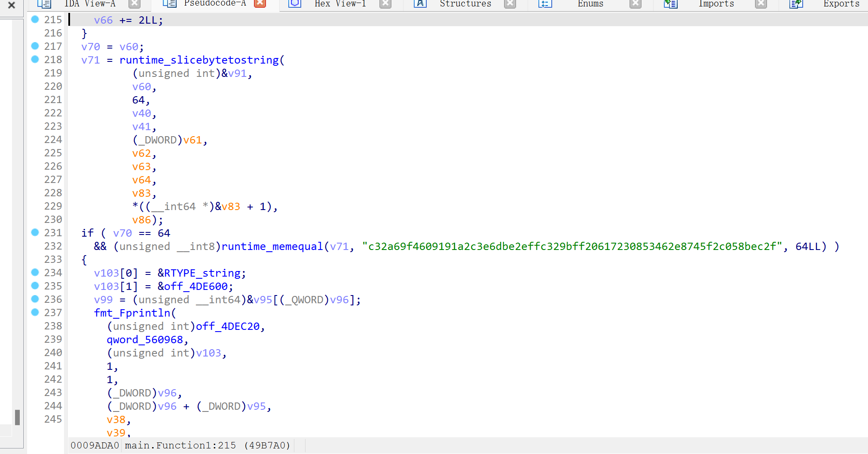Close the Enums tab
Viewport: 868px width, 454px height.
pos(635,3)
